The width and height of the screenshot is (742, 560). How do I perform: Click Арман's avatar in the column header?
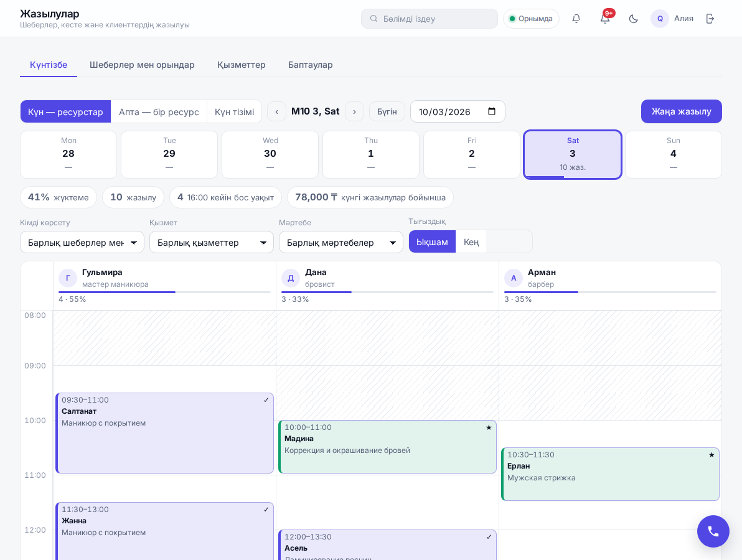coord(514,278)
